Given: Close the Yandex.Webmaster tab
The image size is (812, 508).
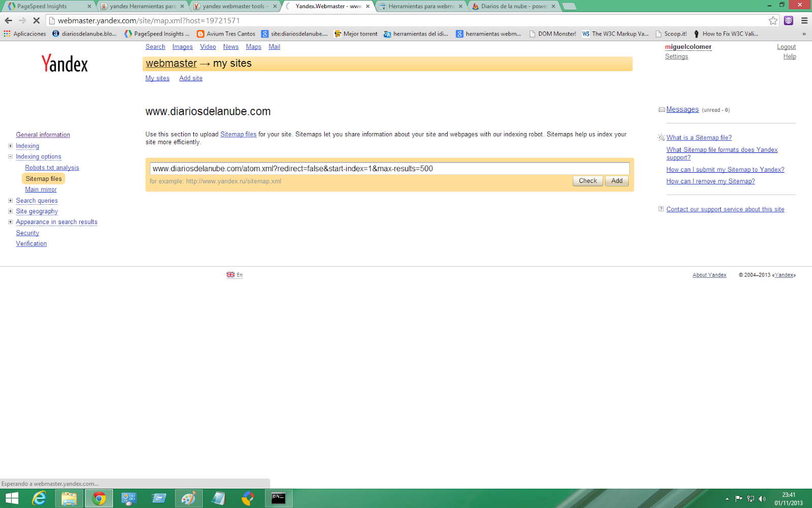Looking at the screenshot, I should (367, 6).
